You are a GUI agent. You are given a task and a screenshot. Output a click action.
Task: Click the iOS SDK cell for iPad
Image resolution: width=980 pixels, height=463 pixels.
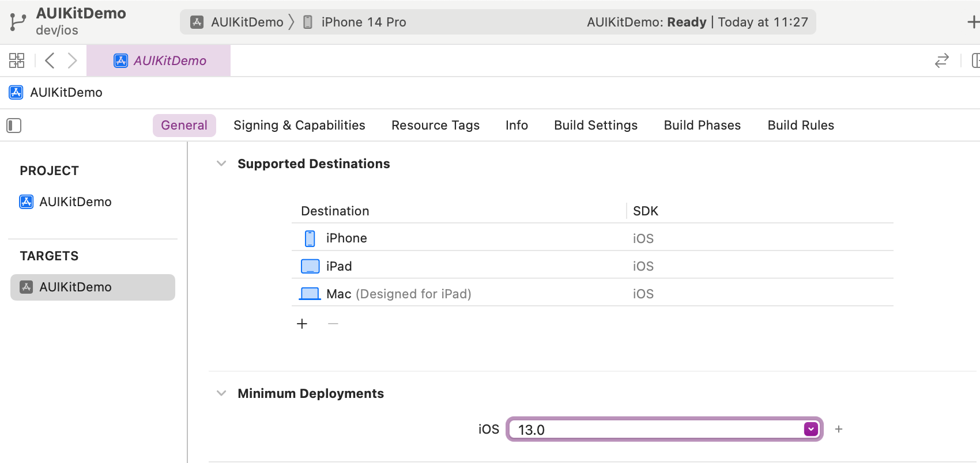643,266
